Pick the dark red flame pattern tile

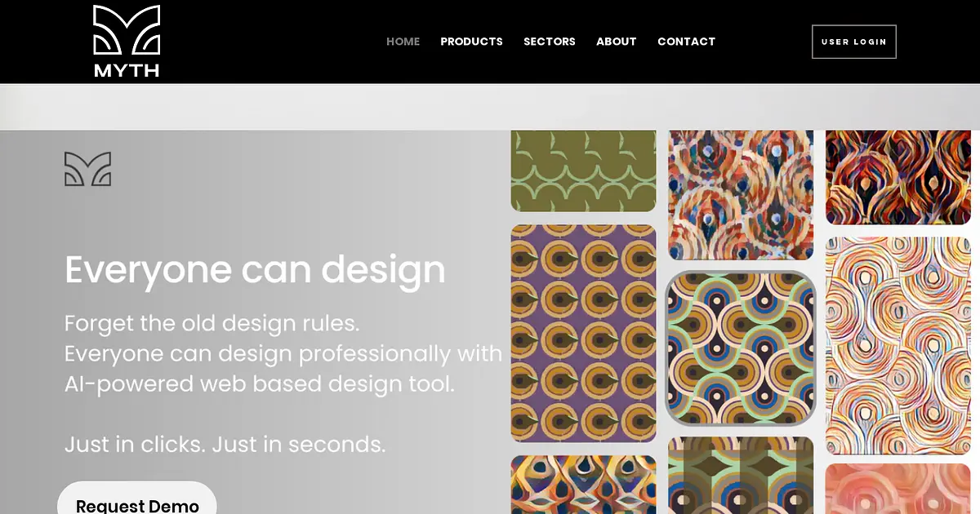point(898,177)
